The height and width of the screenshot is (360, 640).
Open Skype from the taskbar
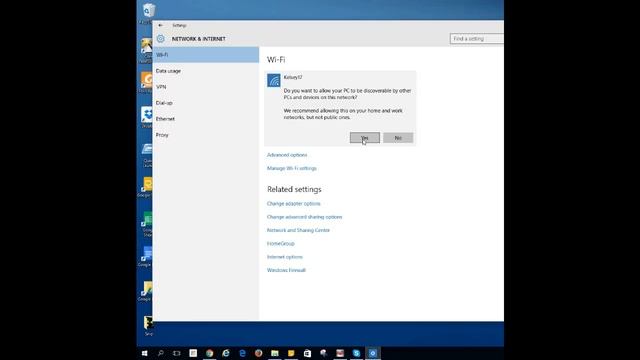(356, 353)
